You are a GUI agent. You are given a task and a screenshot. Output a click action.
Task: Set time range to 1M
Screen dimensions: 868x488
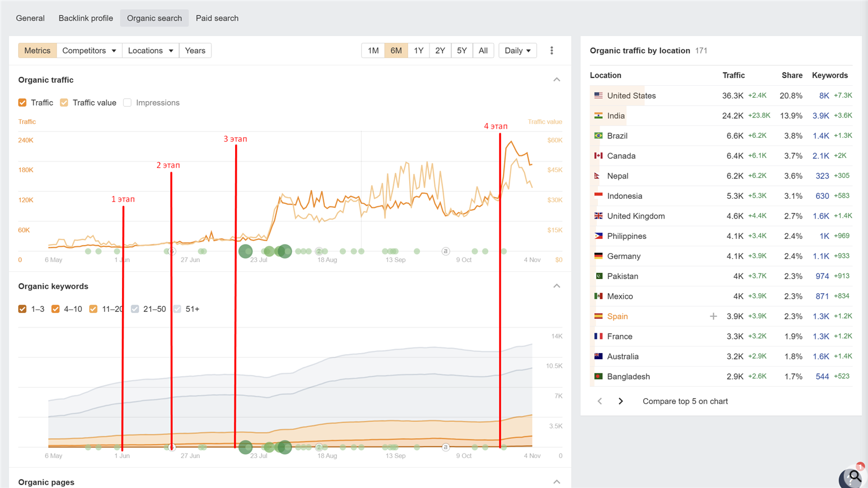coord(373,51)
